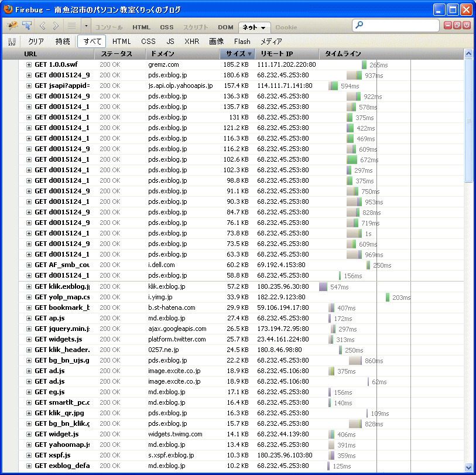
Task: Toggle the xhr break icon
Action: click(x=12, y=42)
